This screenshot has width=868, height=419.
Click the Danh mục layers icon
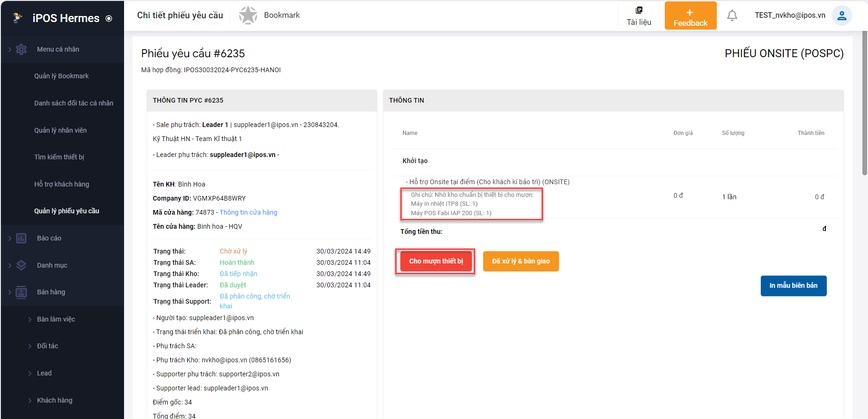[22, 265]
